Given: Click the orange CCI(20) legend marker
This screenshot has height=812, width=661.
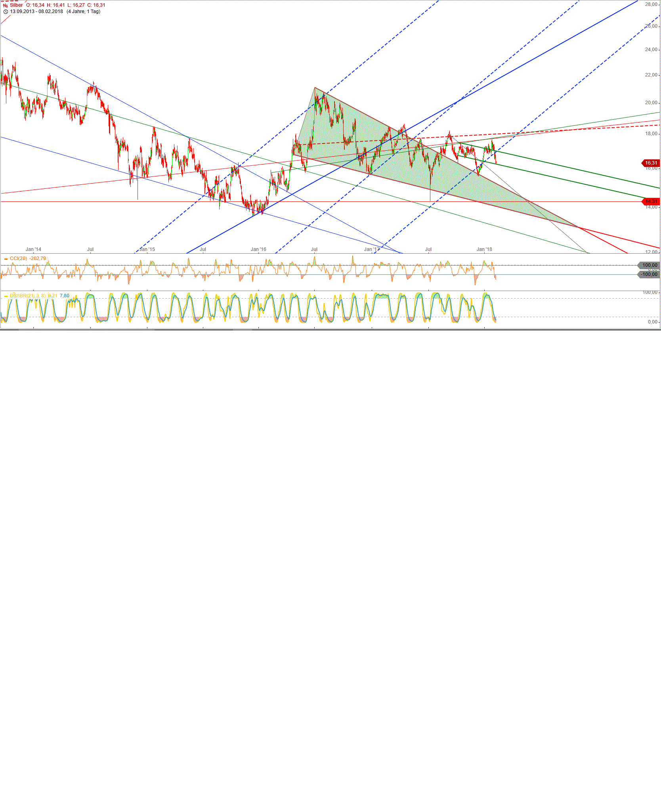Looking at the screenshot, I should pyautogui.click(x=6, y=259).
